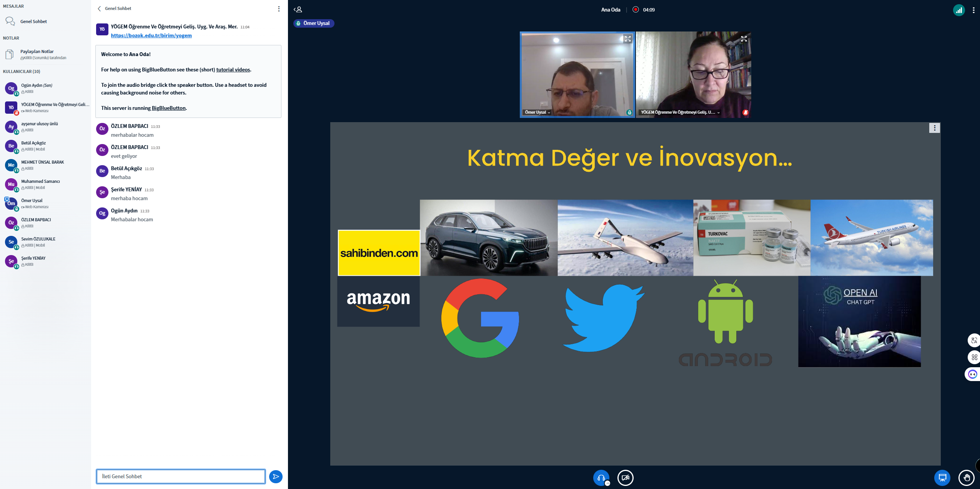This screenshot has width=980, height=489.
Task: Open main options menu at top right
Action: click(x=973, y=10)
